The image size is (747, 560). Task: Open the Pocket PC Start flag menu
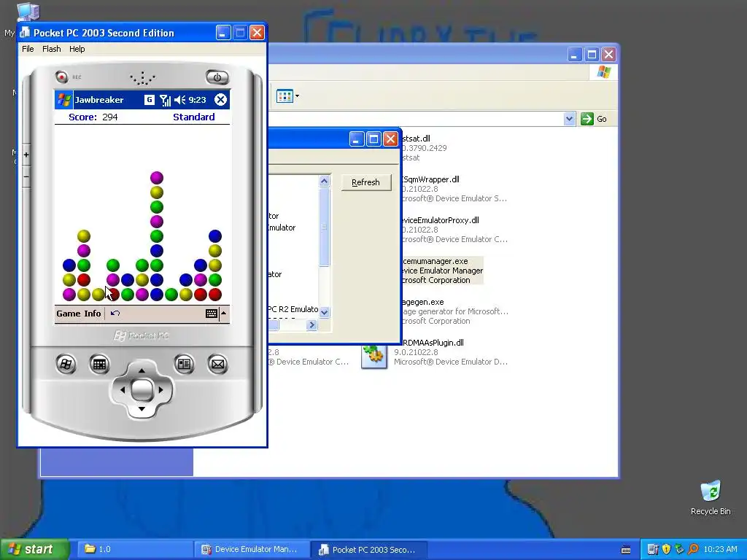click(x=64, y=100)
